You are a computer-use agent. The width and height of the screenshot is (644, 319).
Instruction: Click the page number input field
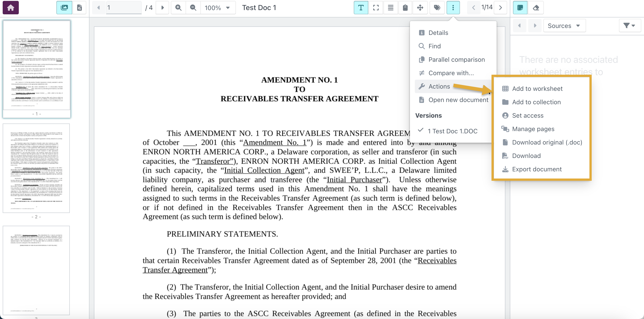(123, 8)
